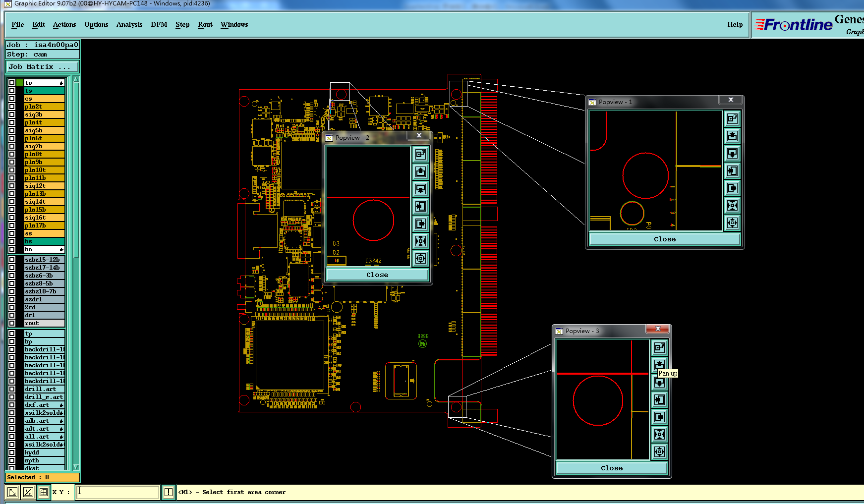Image resolution: width=864 pixels, height=504 pixels.
Task: Toggle the checkbox for layer npth
Action: (12, 460)
